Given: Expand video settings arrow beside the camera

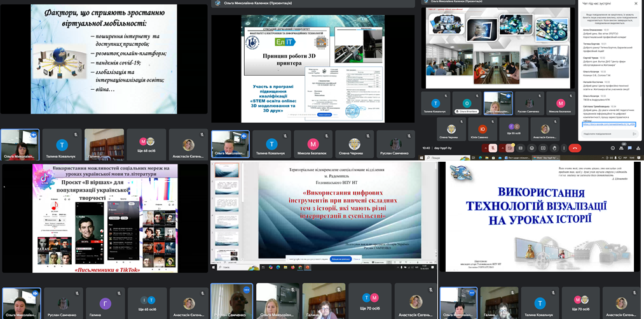Looking at the screenshot, I should pyautogui.click(x=502, y=148).
